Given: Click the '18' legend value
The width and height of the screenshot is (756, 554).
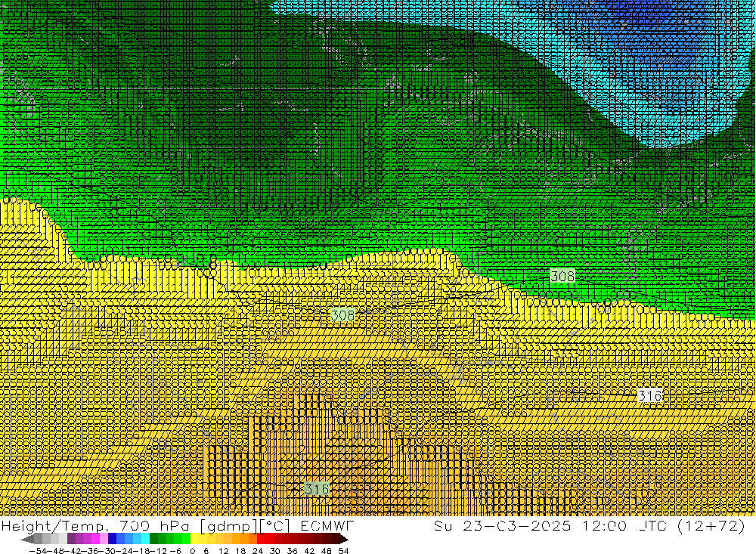Looking at the screenshot, I should [240, 551].
